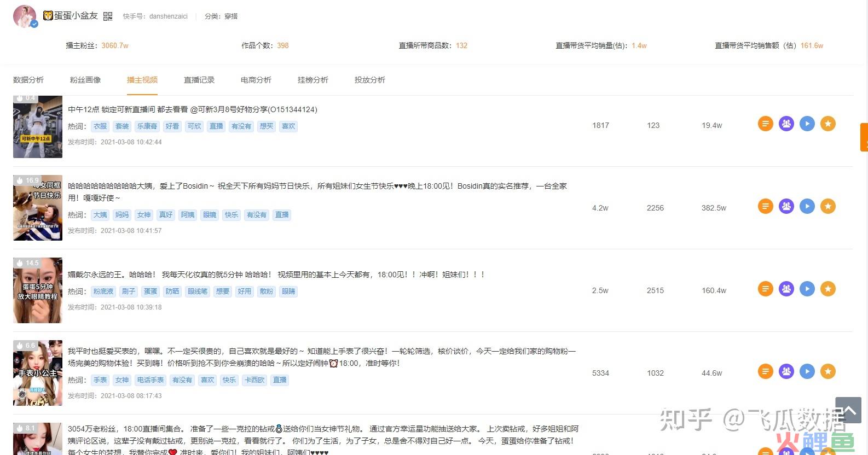Favorite star for the 44.6w row
Screen dimensions: 868x455
coord(828,371)
